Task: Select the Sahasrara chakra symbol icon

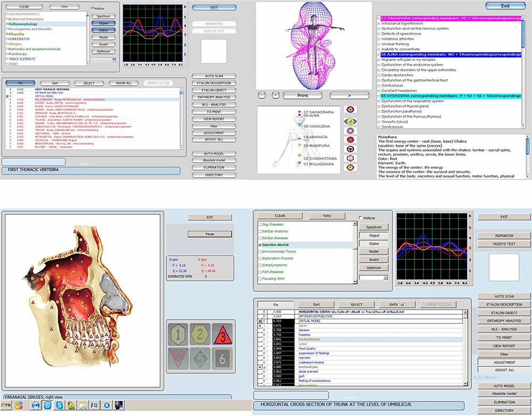Action: [x=351, y=110]
